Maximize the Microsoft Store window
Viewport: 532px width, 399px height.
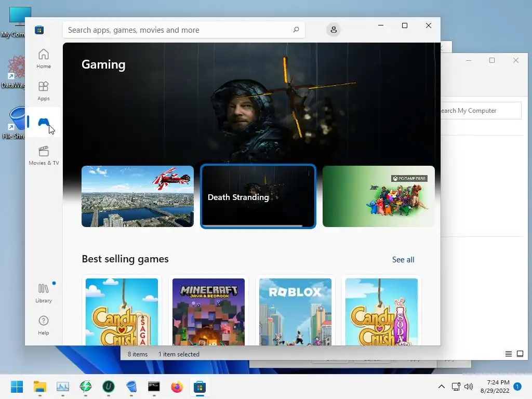coord(404,25)
